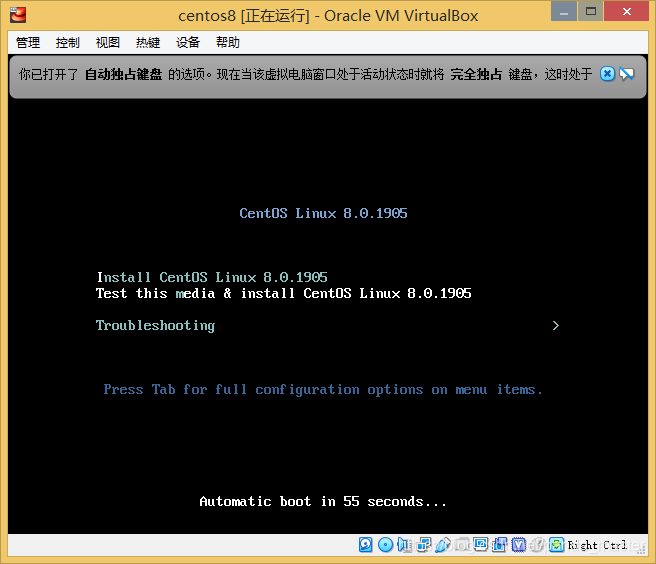This screenshot has height=564, width=656.
Task: Click the hard disk activity status icon
Action: pos(366,545)
